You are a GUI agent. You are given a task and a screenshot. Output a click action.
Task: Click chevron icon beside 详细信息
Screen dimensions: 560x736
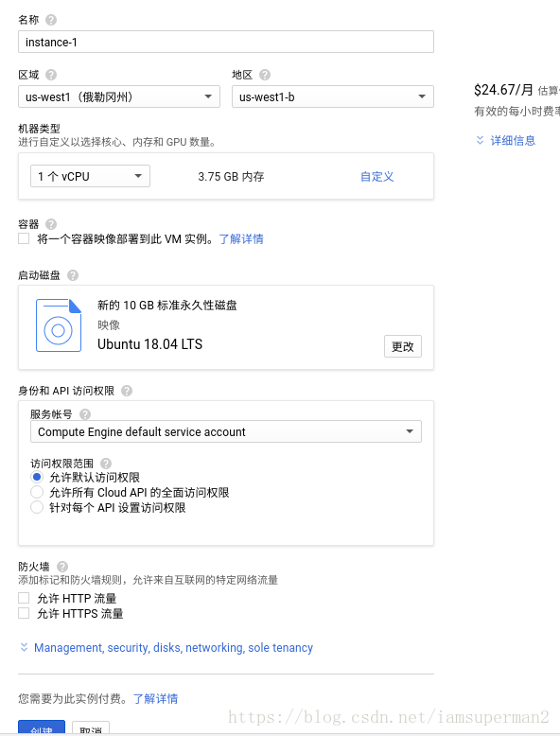pos(480,140)
